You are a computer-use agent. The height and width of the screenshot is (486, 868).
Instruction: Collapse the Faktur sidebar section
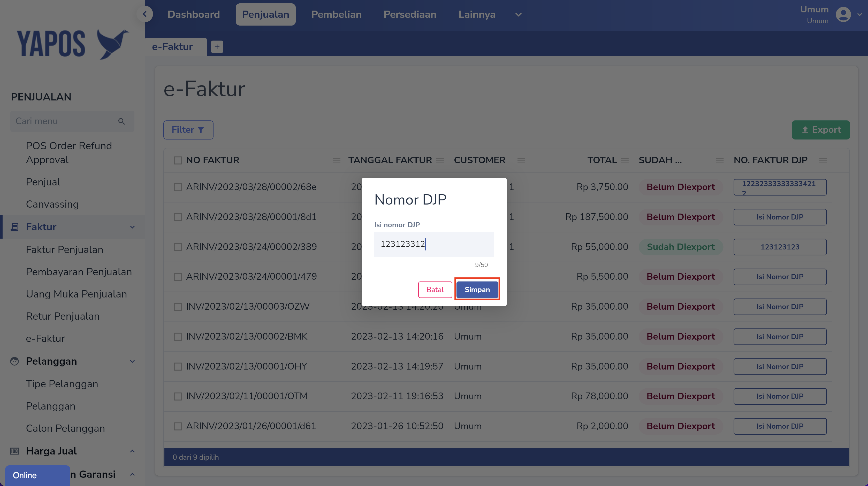point(132,227)
